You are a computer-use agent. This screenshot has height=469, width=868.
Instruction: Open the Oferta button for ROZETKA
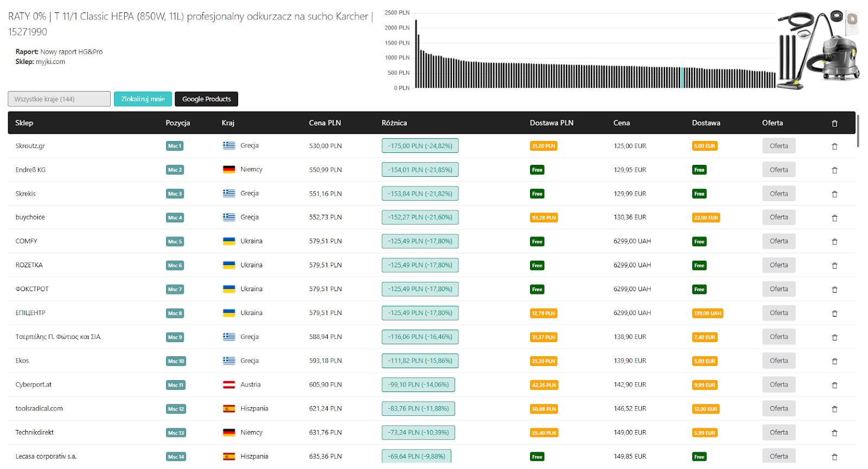pos(778,265)
